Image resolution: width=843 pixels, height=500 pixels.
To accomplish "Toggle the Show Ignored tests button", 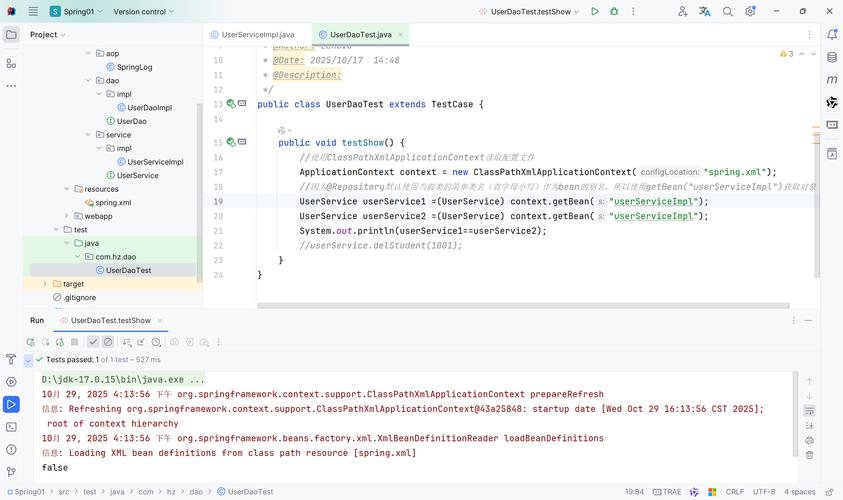I will click(x=108, y=342).
